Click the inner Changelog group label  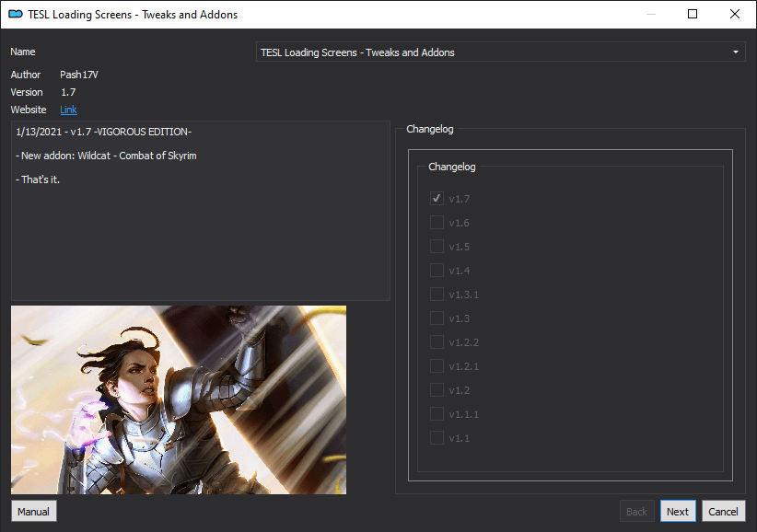click(x=452, y=167)
